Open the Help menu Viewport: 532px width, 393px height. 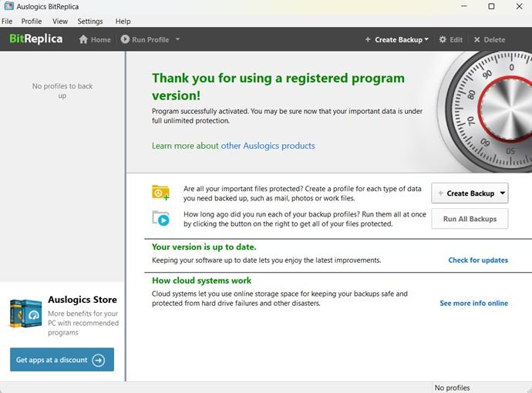(123, 21)
